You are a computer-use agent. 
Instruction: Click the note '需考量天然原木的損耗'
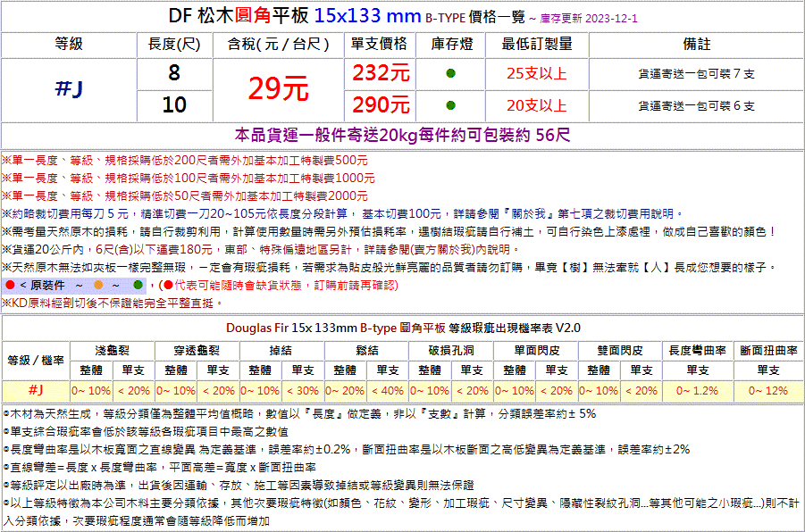(x=390, y=231)
